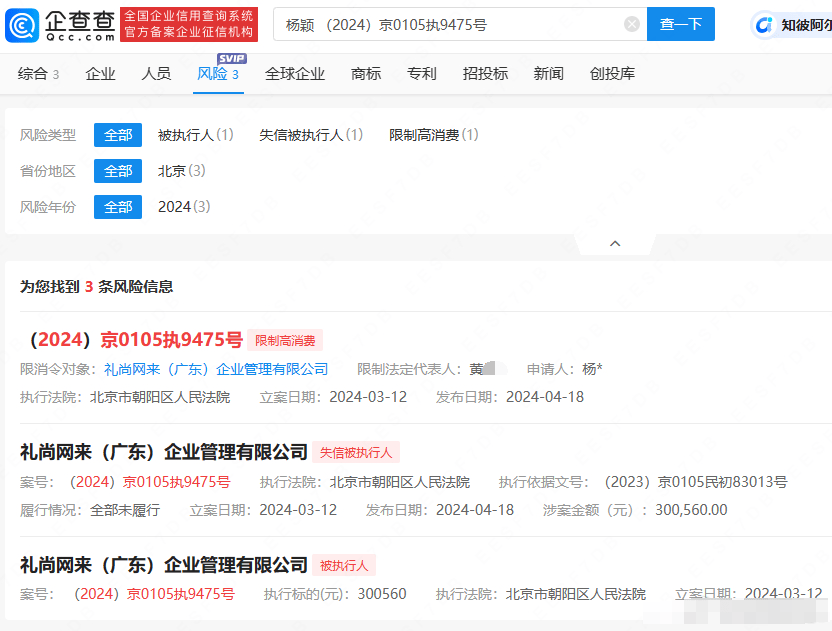Filter by 失信被执行人 risk type
832x631 pixels.
[310, 135]
